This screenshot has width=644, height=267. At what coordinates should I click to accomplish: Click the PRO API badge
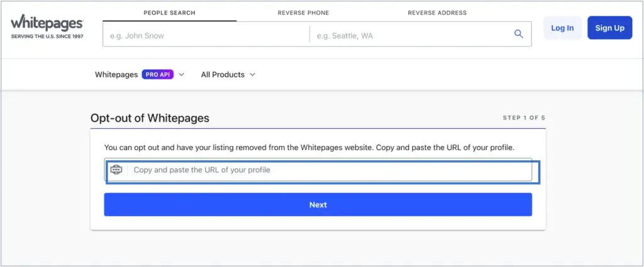click(x=158, y=75)
